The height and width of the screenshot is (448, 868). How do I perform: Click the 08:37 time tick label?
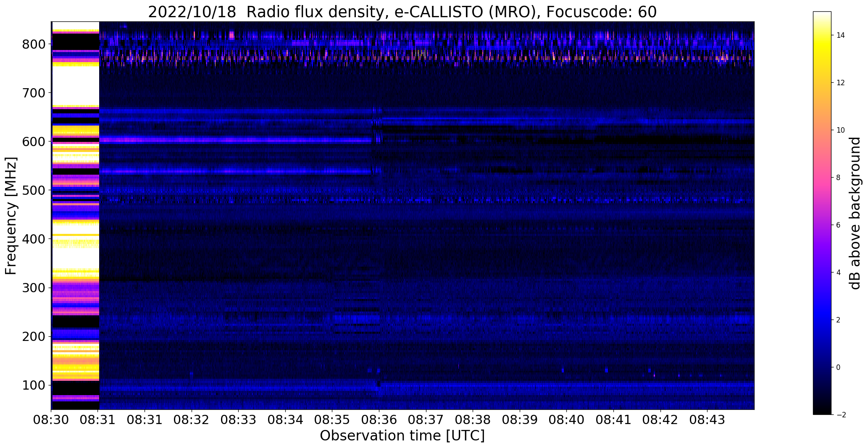(x=426, y=420)
